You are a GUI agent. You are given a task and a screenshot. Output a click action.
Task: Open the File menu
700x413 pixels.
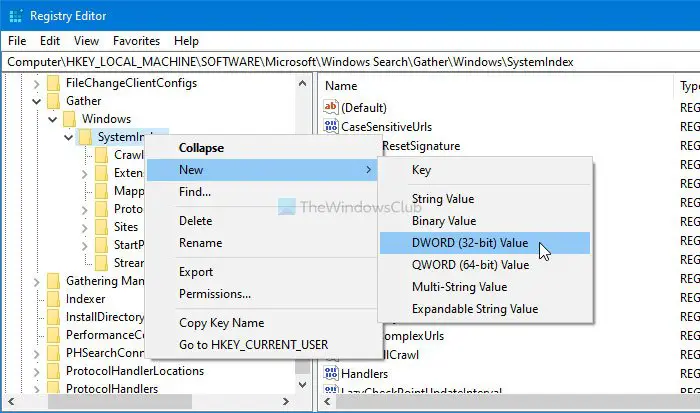coord(17,41)
